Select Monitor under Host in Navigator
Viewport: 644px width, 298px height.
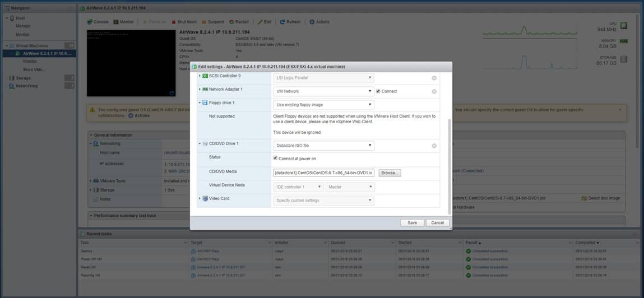coord(22,35)
